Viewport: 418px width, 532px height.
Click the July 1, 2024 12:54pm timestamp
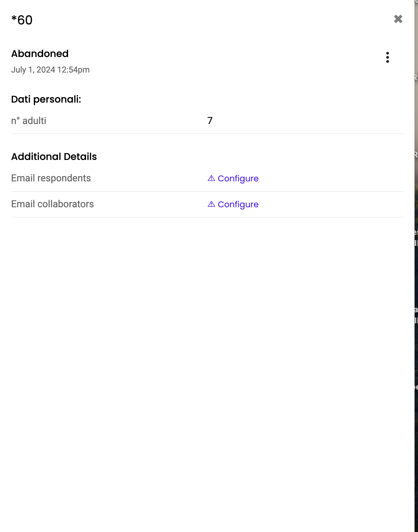tap(50, 70)
